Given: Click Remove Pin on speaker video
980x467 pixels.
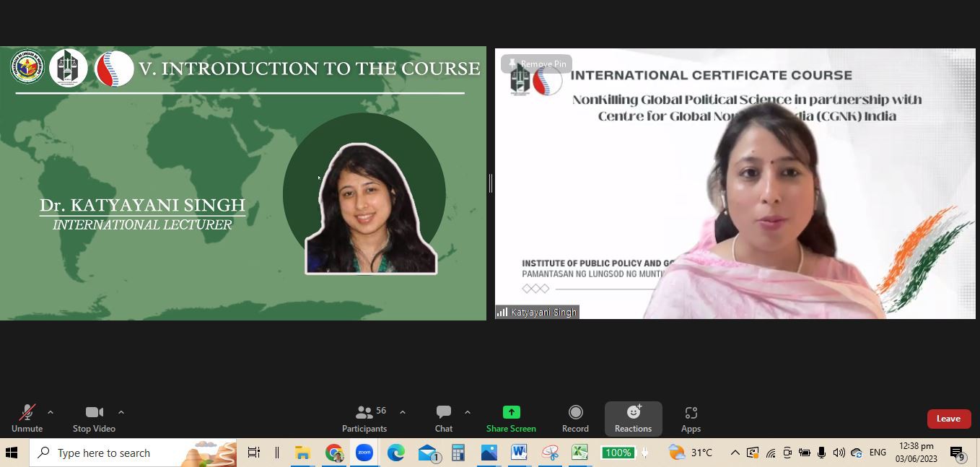Looking at the screenshot, I should (x=537, y=64).
